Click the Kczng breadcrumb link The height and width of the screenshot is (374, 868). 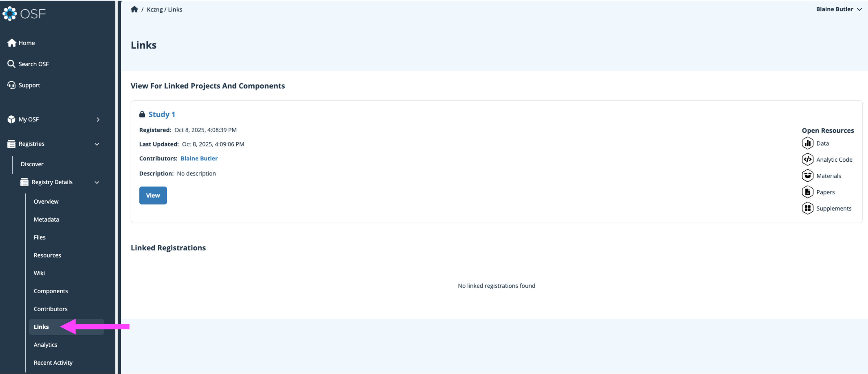coord(154,9)
